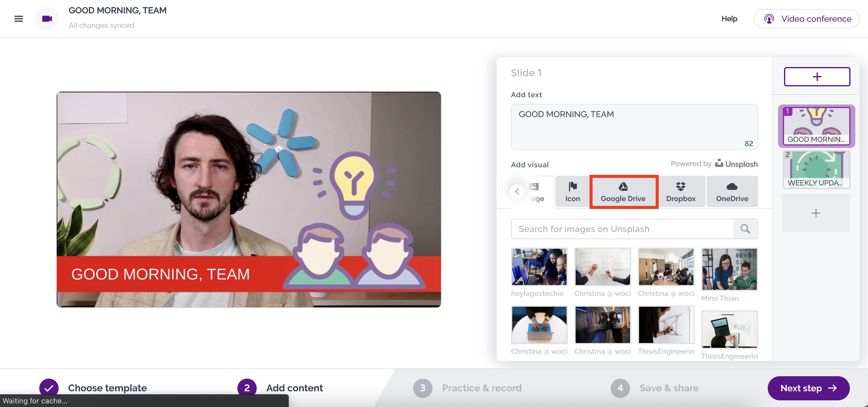Select the Icon visual tab
868x407 pixels.
(572, 192)
